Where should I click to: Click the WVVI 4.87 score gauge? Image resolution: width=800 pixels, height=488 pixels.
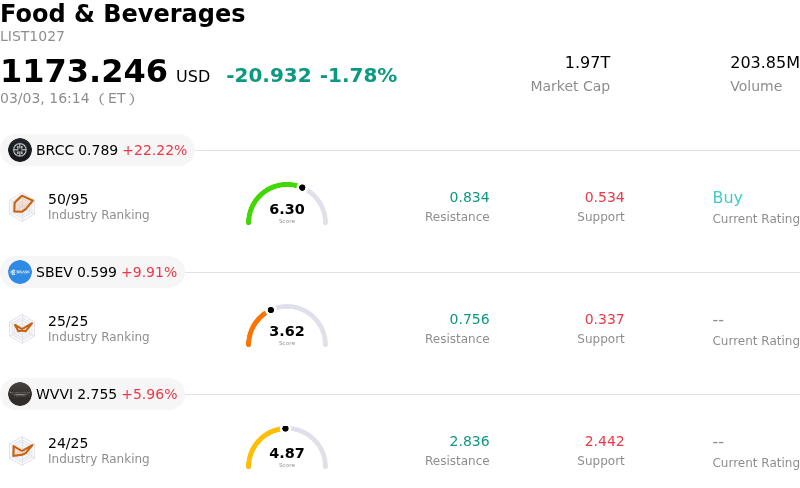(287, 449)
